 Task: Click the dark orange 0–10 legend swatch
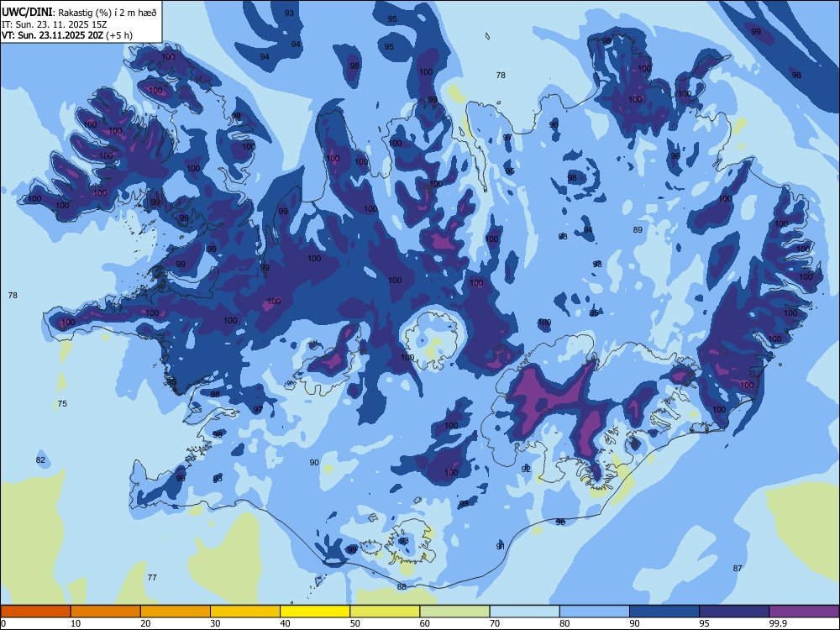click(x=35, y=612)
